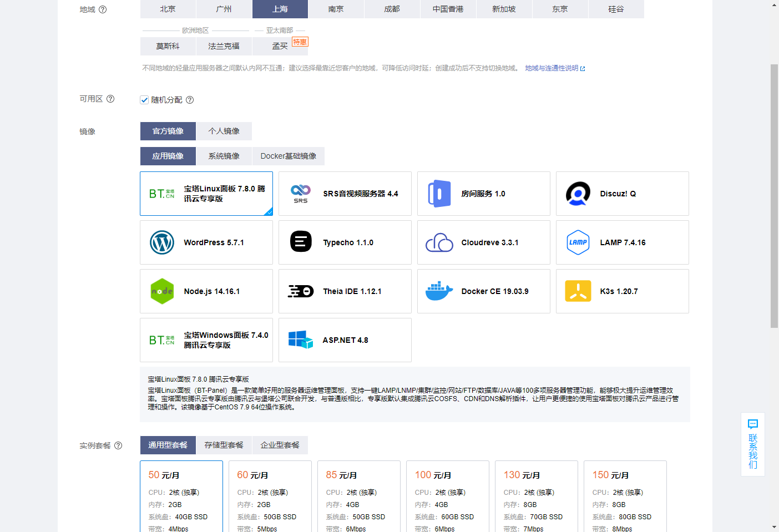Uncheck the 随机分配 checkbox

click(144, 100)
